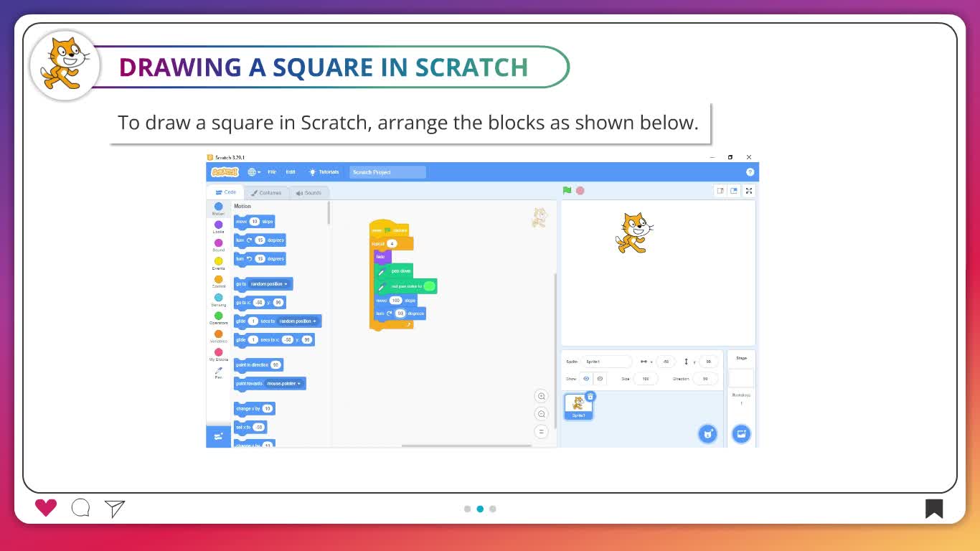
Task: Open 'go to random position' dropdown
Action: 269,284
